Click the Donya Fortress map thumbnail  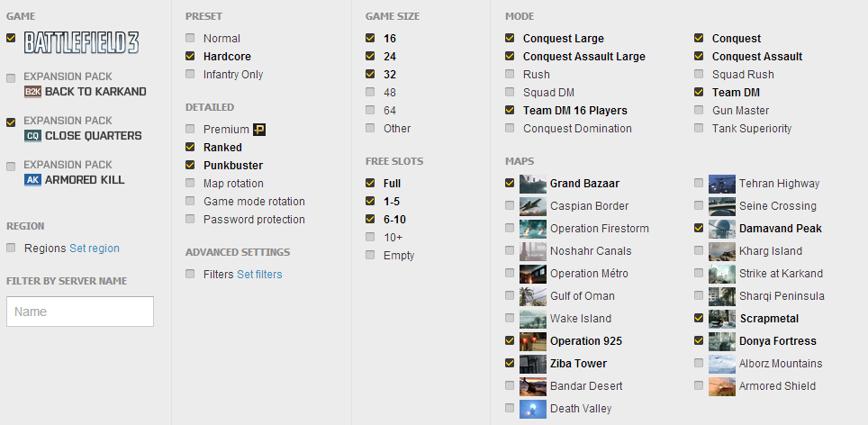coord(722,341)
